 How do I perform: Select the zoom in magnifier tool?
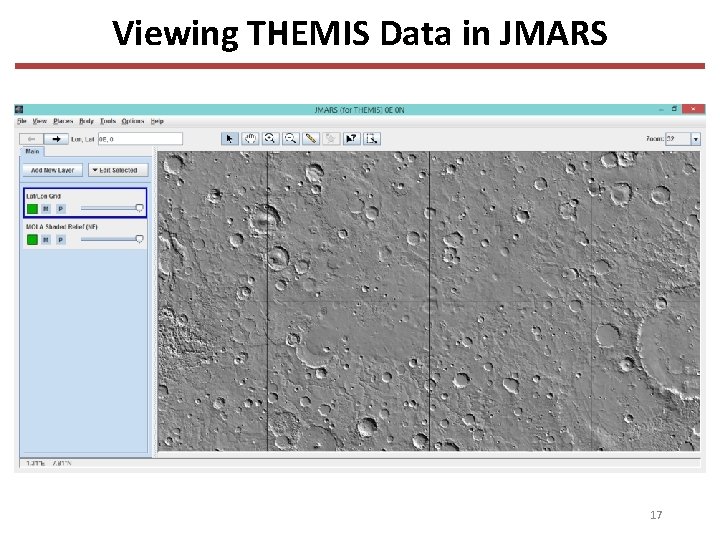click(x=270, y=139)
